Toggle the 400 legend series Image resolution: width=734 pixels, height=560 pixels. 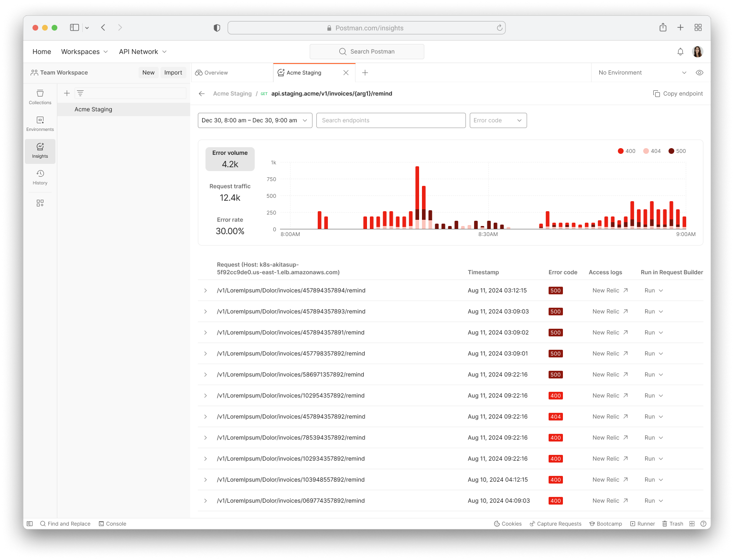pos(626,151)
